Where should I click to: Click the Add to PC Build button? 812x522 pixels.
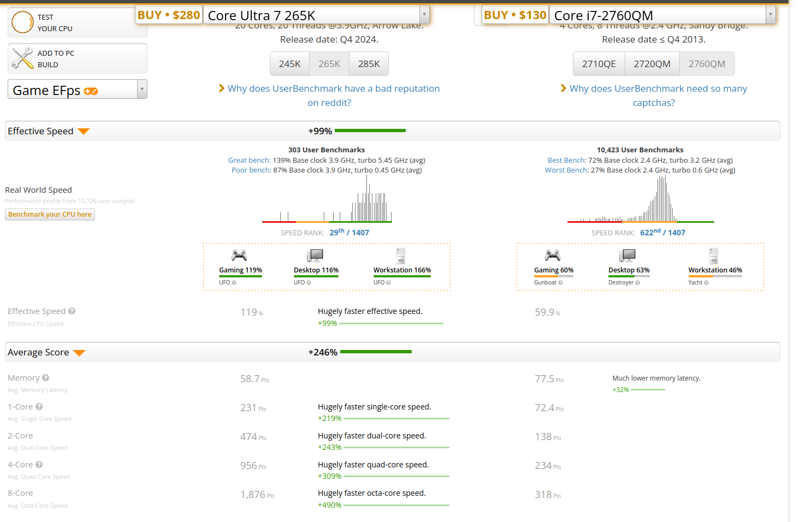(x=78, y=58)
